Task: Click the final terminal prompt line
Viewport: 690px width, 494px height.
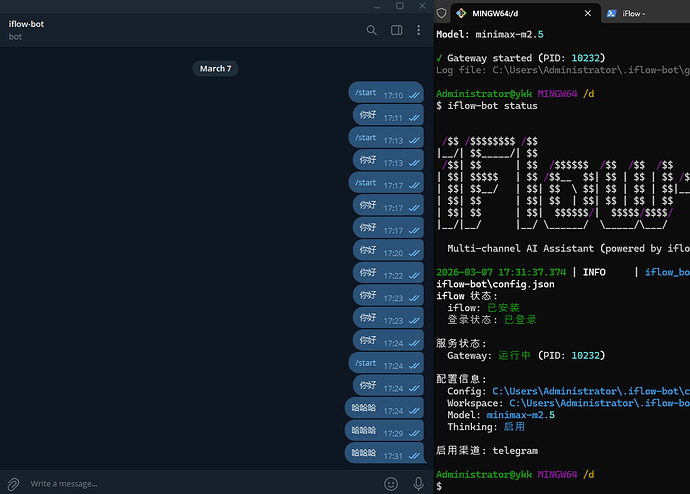Action: (x=439, y=487)
